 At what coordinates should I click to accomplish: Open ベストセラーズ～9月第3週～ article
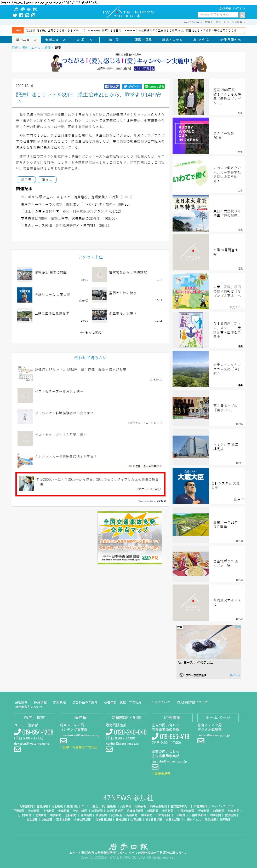coord(59,392)
